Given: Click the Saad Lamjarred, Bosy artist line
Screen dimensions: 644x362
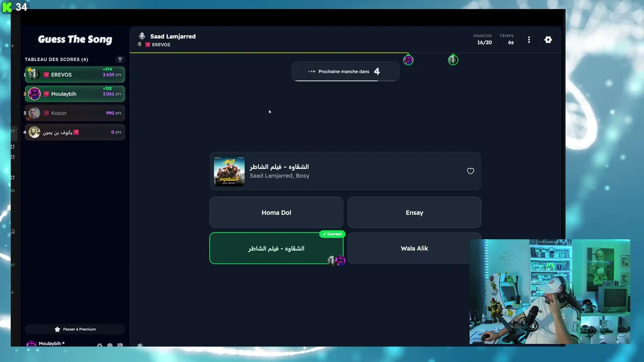Looking at the screenshot, I should [279, 176].
